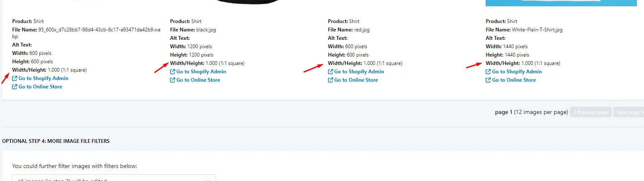Image resolution: width=644 pixels, height=181 pixels.
Task: Open Go to Online Store for White-Plain-T-Shirt.jpg
Action: pyautogui.click(x=514, y=80)
